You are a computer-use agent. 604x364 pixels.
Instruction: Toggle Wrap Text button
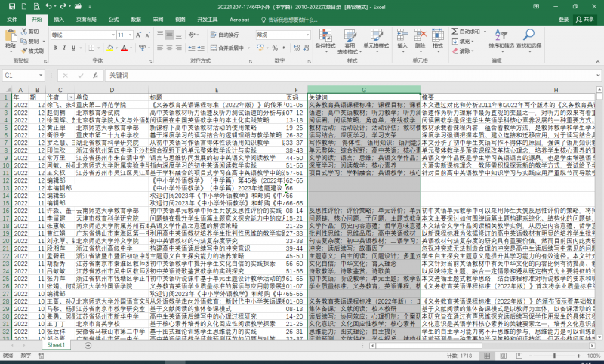click(224, 35)
